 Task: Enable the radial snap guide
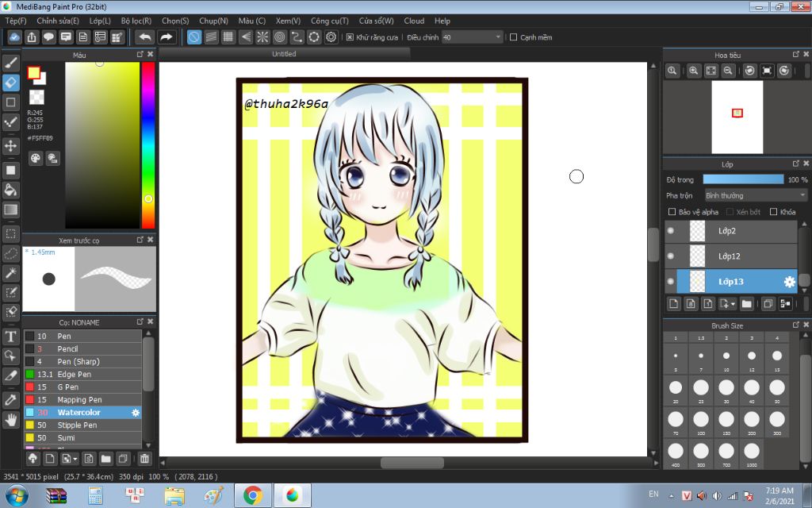[x=262, y=37]
